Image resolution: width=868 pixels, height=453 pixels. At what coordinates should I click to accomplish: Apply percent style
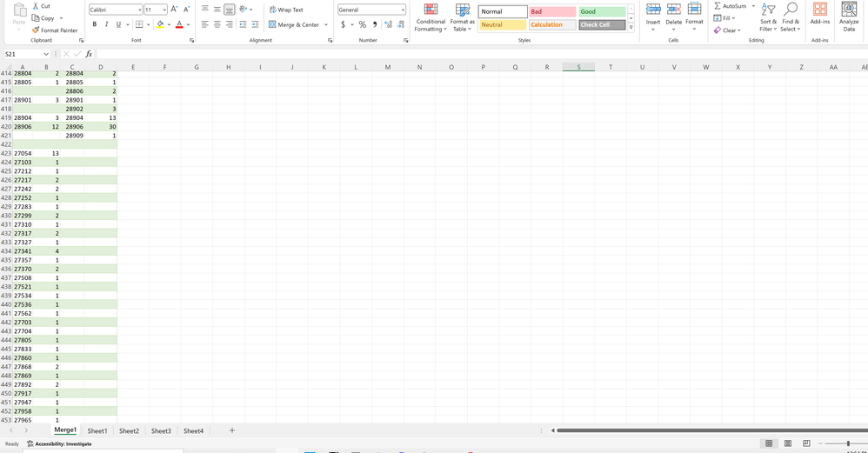point(362,24)
